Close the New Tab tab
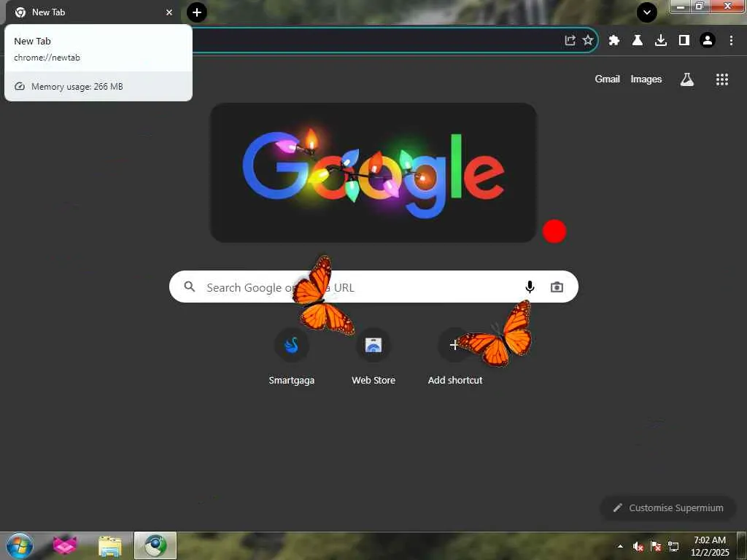This screenshot has height=560, width=747. point(169,12)
